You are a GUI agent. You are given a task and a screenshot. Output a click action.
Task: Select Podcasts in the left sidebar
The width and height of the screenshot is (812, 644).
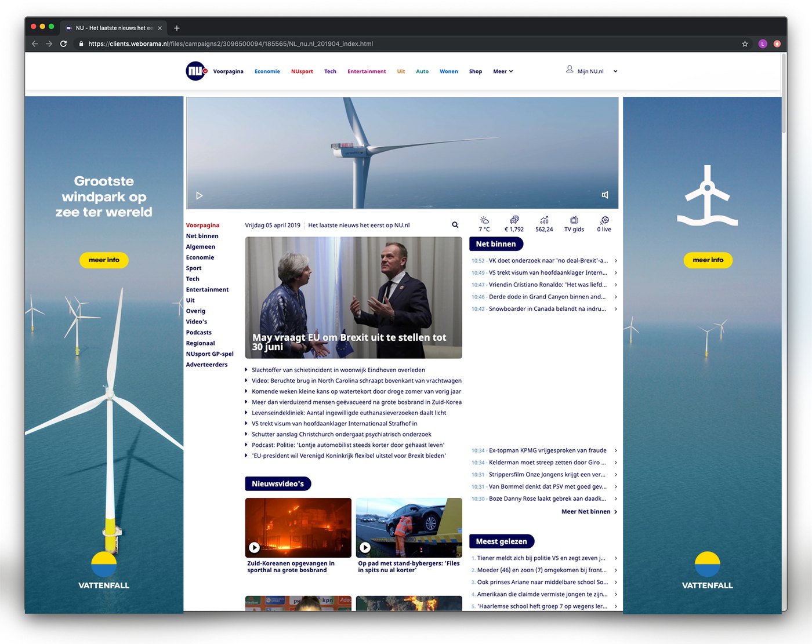pos(199,333)
